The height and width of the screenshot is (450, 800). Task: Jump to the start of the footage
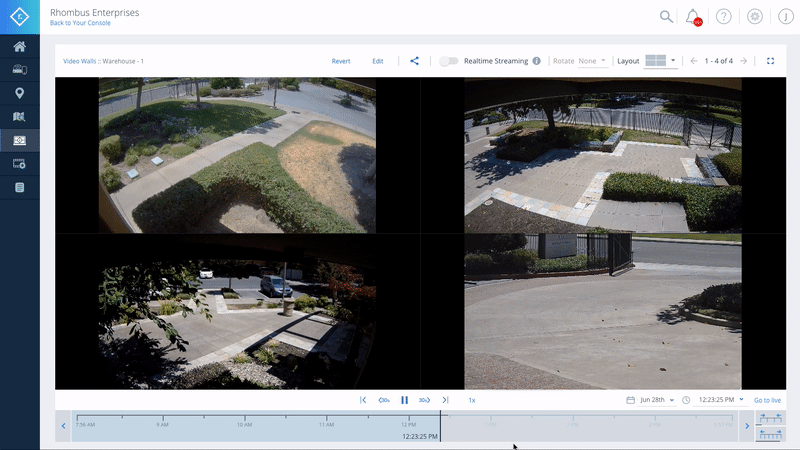click(363, 400)
